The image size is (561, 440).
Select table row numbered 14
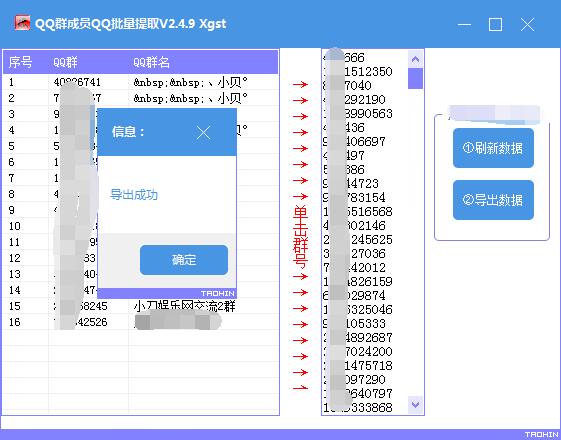click(x=141, y=290)
